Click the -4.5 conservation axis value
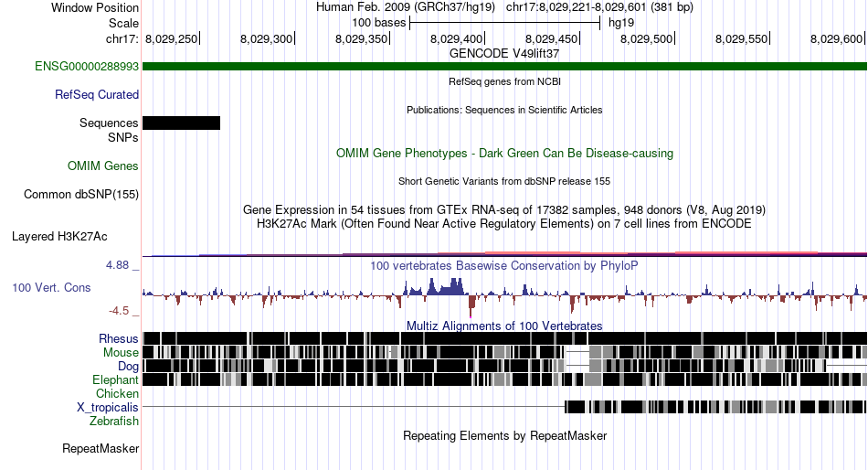The height and width of the screenshot is (470, 868). 119,311
